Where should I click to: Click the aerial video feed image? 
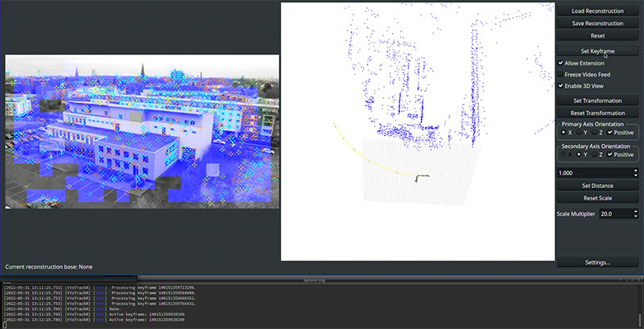[142, 132]
